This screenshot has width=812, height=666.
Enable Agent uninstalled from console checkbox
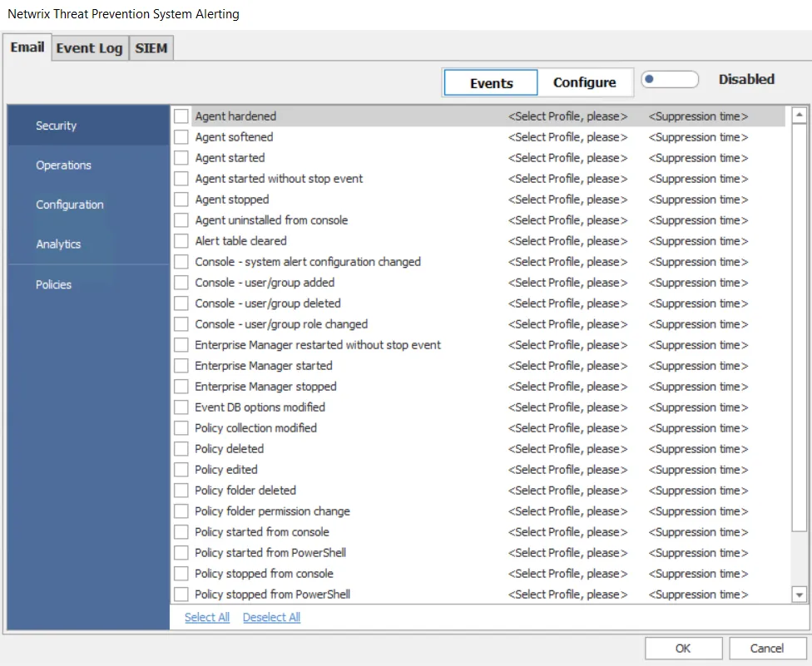pyautogui.click(x=181, y=220)
